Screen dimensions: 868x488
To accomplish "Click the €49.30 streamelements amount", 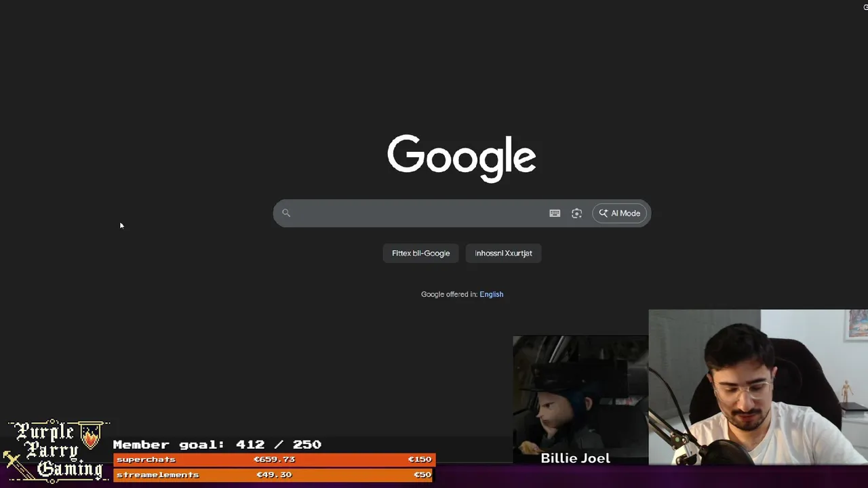I will pos(274,474).
